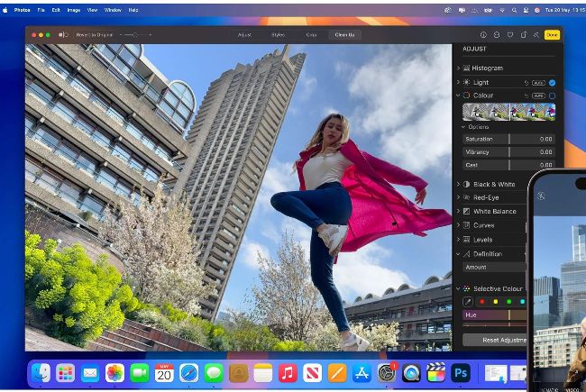Expand the Histogram section
The height and width of the screenshot is (392, 586).
tap(459, 68)
